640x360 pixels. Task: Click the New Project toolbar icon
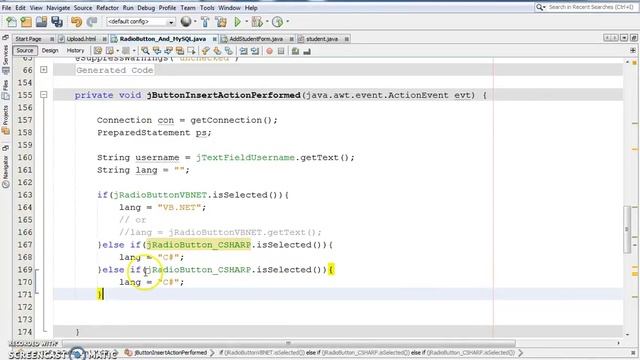[x=26, y=22]
